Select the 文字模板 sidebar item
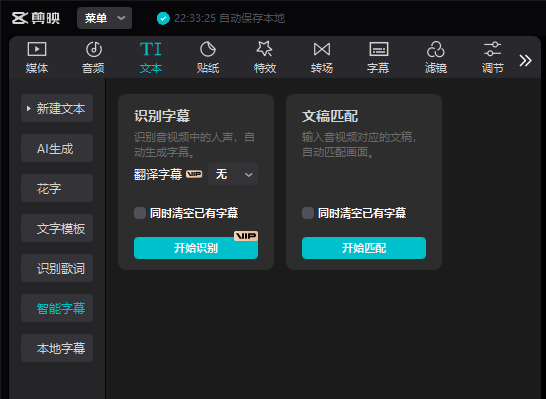 [57, 228]
